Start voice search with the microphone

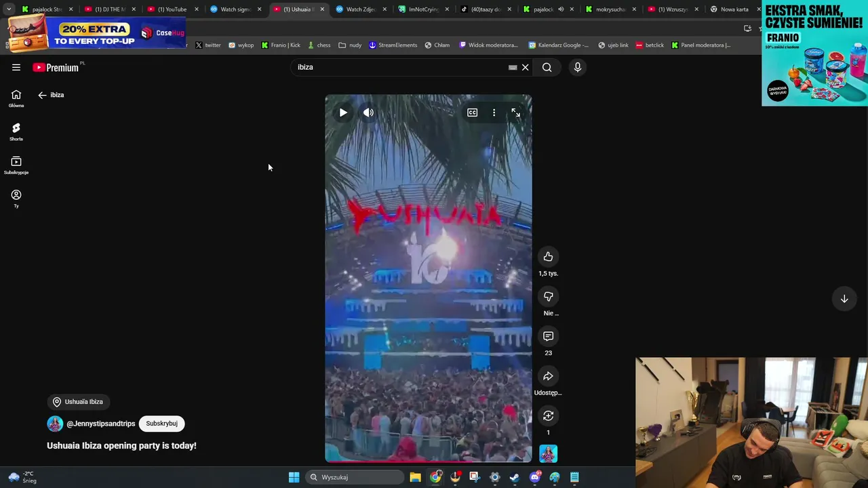tap(578, 67)
